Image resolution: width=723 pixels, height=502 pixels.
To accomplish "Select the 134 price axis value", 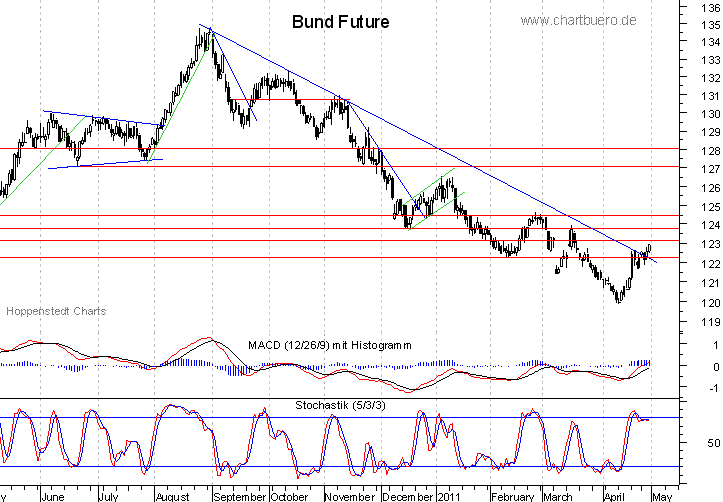I will [711, 42].
